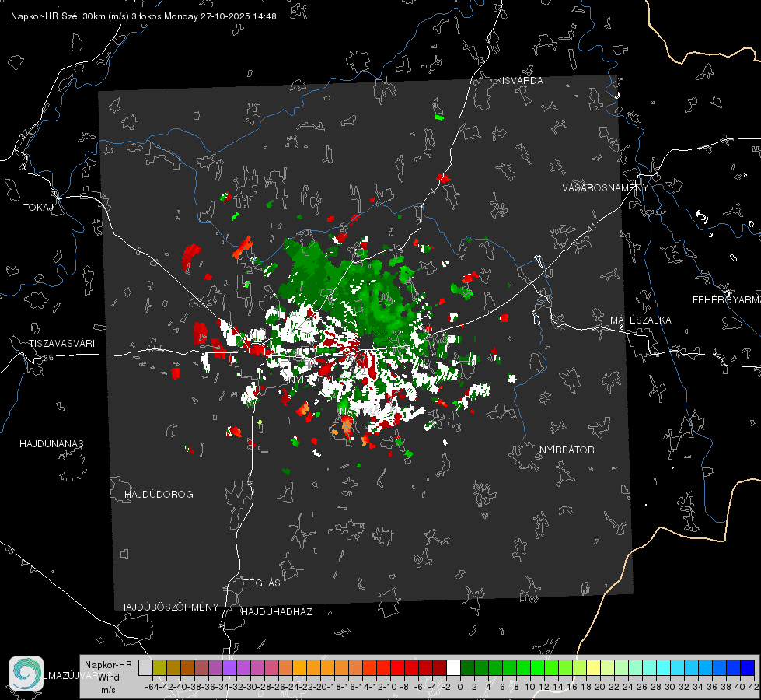Click the m/s unit label in legend
The width and height of the screenshot is (761, 700).
pyautogui.click(x=108, y=690)
